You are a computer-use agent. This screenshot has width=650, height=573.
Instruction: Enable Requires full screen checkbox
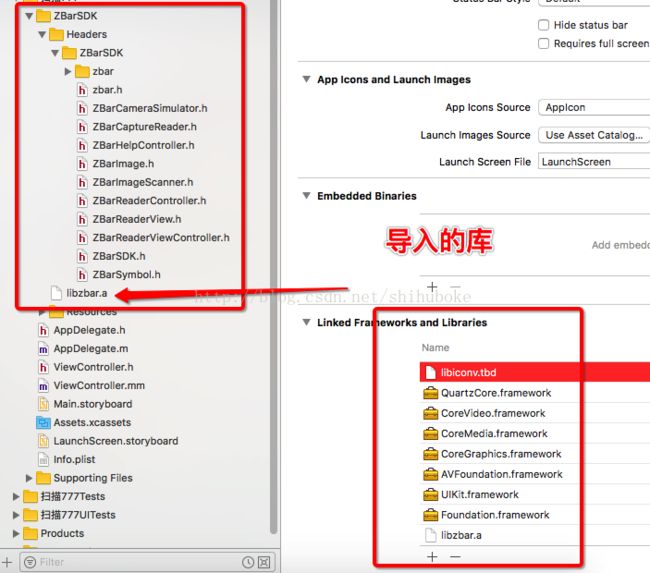543,44
